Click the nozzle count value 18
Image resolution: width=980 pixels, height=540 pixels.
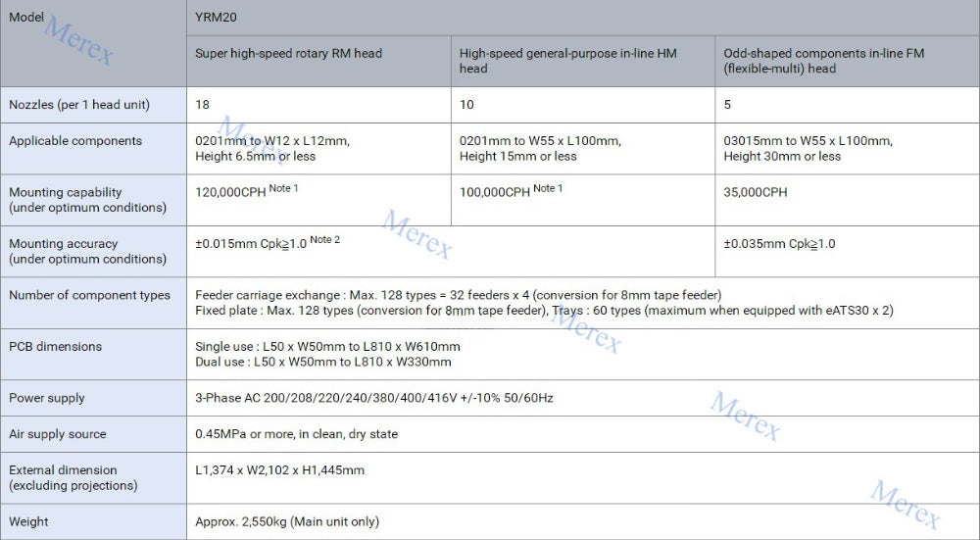click(x=203, y=105)
